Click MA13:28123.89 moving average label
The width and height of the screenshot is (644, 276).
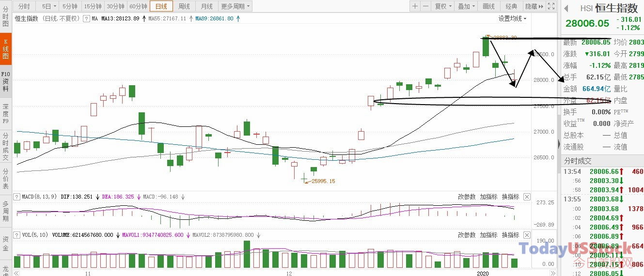pyautogui.click(x=120, y=18)
